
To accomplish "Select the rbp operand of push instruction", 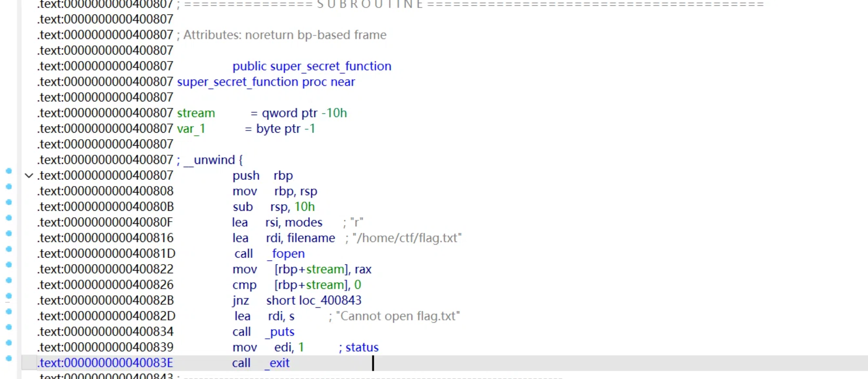I will [x=283, y=176].
